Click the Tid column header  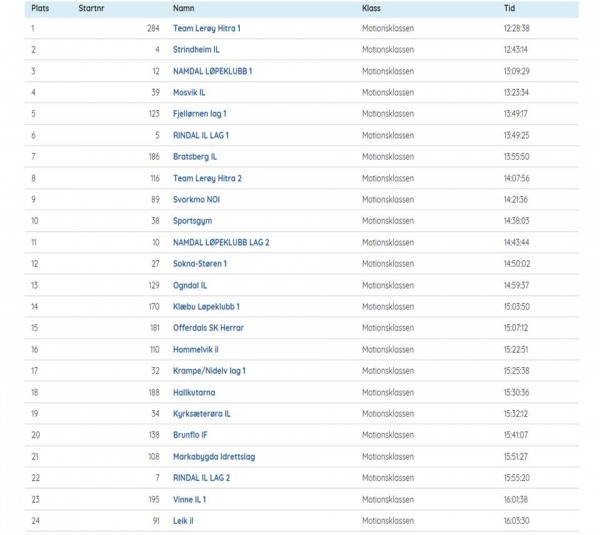tap(509, 8)
